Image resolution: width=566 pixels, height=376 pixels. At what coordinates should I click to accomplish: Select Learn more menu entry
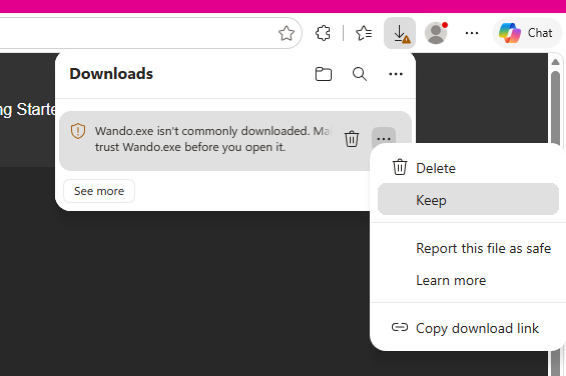[468, 280]
